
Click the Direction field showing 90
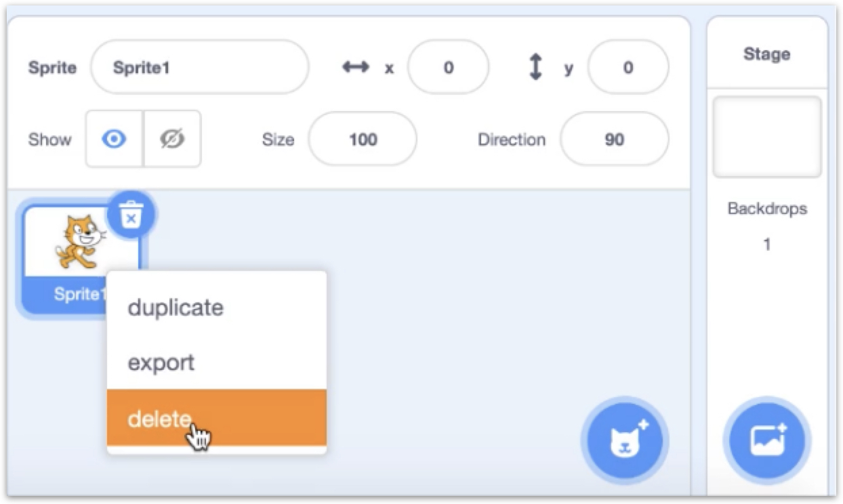[614, 140]
